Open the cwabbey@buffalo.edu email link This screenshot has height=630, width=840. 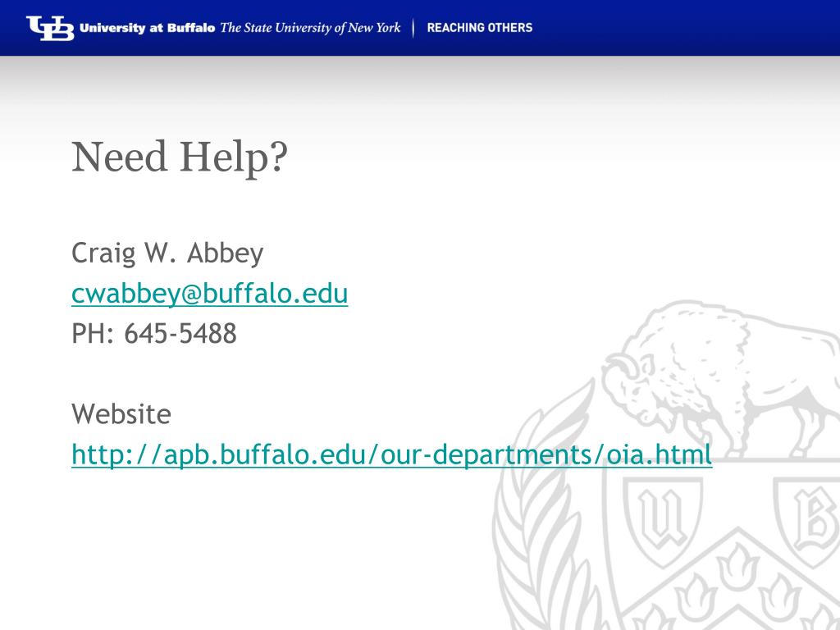tap(209, 294)
